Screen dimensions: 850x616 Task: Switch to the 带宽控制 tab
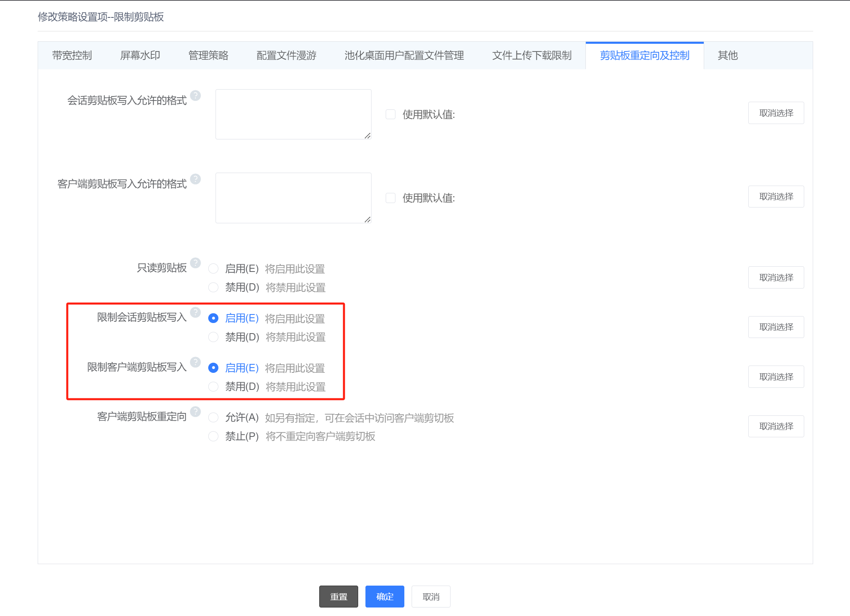(72, 56)
